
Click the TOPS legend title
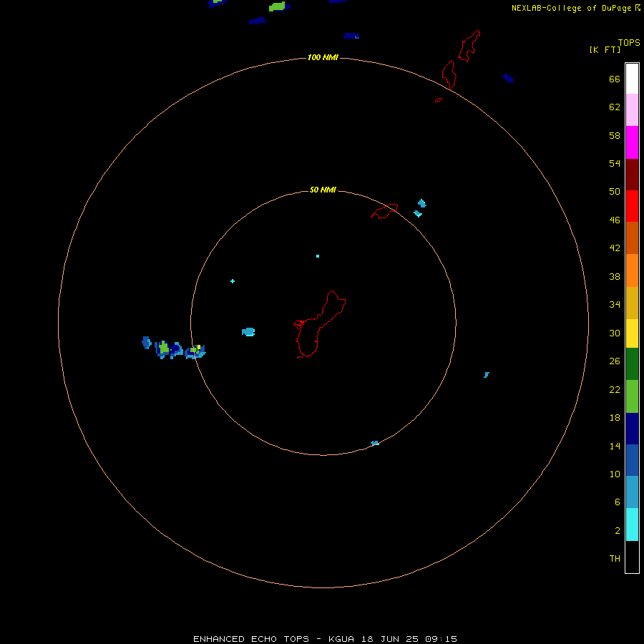[629, 42]
